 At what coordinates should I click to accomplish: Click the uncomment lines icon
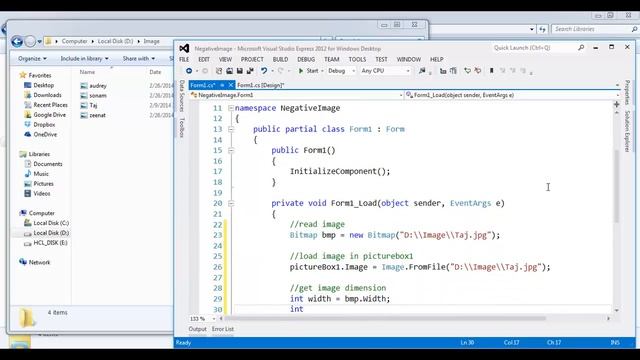(478, 71)
